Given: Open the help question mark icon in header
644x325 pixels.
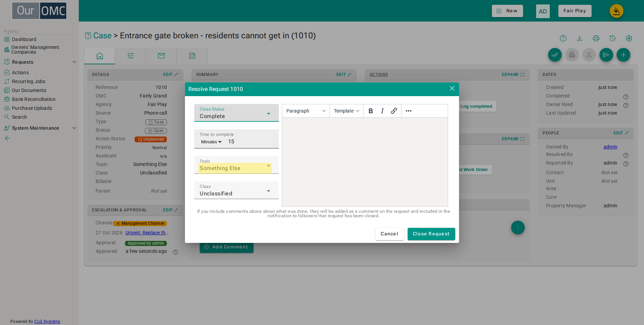Looking at the screenshot, I should (563, 38).
